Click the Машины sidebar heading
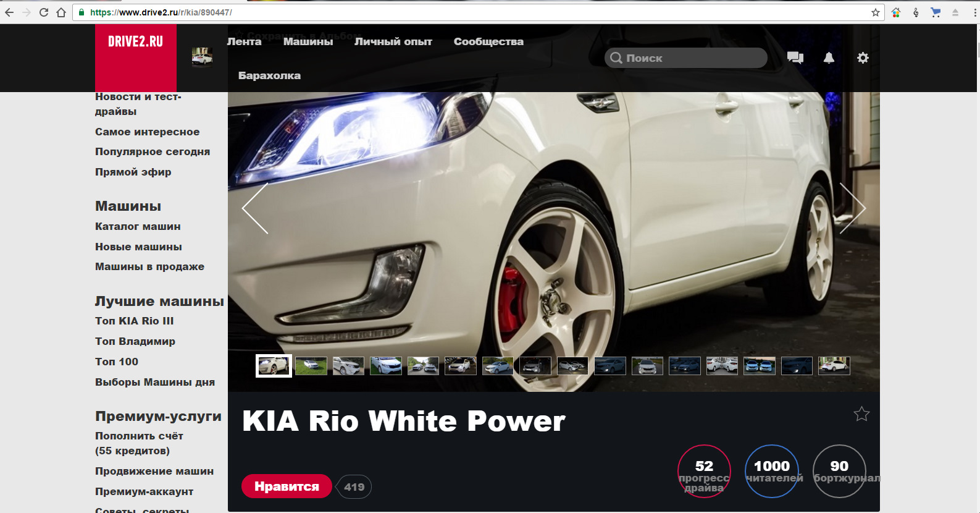Image resolution: width=980 pixels, height=513 pixels. [x=128, y=206]
